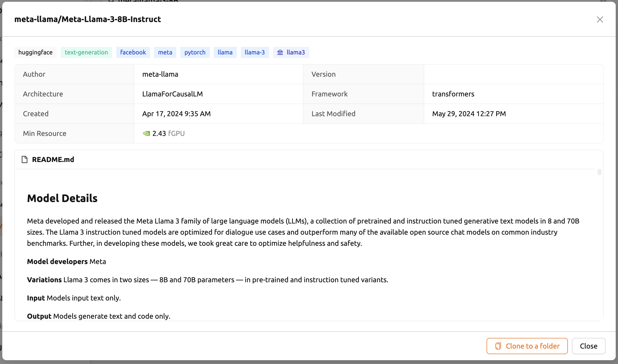618x364 pixels.
Task: Click the Architecture label cell
Action: (x=74, y=94)
